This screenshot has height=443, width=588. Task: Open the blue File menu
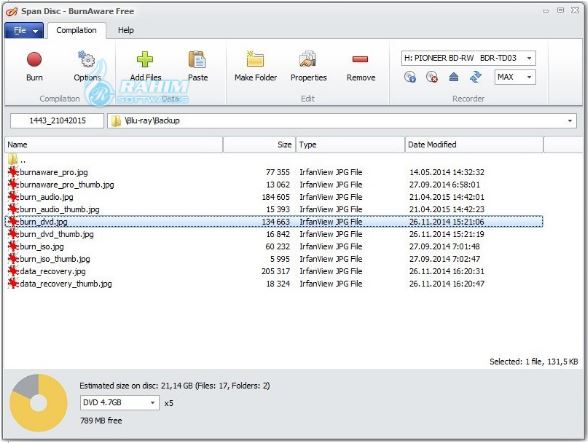(24, 30)
